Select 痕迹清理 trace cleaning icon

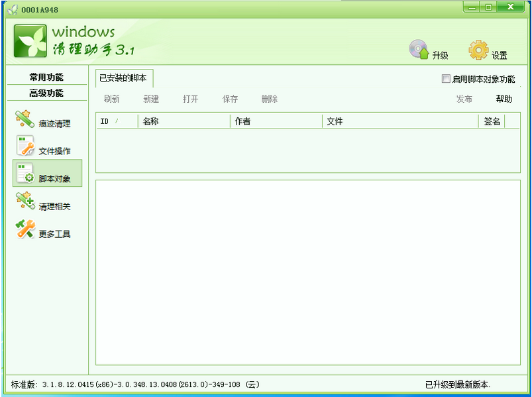25,119
